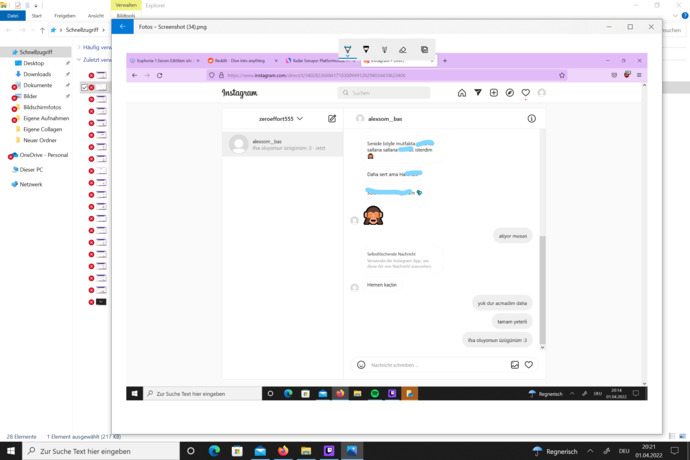Switch Explorer to details view icon
The width and height of the screenshot is (690, 460).
click(672, 436)
